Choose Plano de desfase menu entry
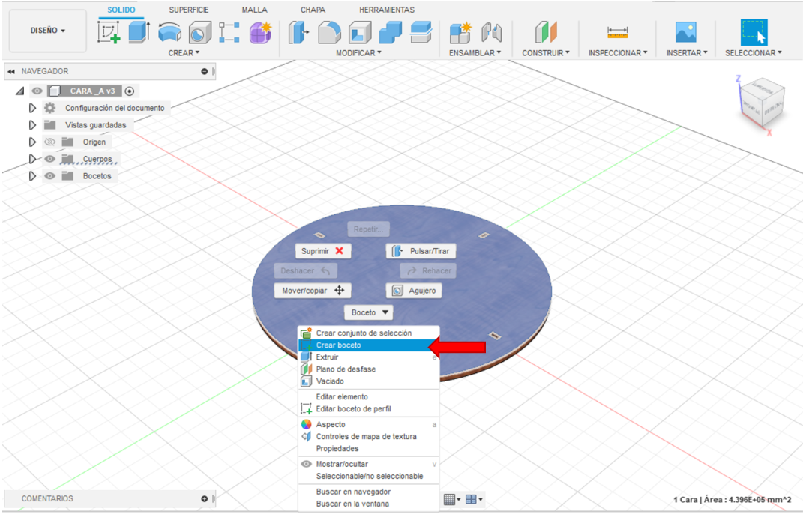Screen dimensions: 812x514 pos(368,369)
